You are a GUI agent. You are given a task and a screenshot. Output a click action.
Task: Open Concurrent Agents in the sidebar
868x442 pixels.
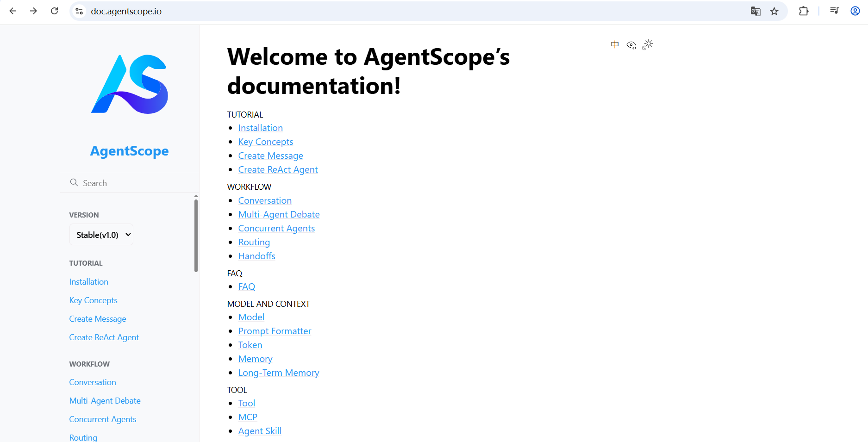pos(103,419)
